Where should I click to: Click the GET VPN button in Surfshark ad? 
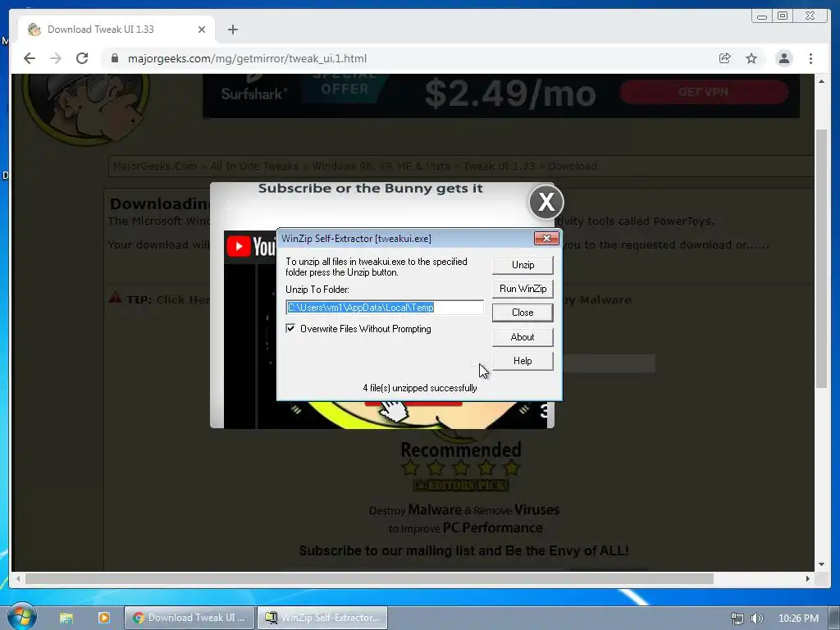click(x=703, y=92)
